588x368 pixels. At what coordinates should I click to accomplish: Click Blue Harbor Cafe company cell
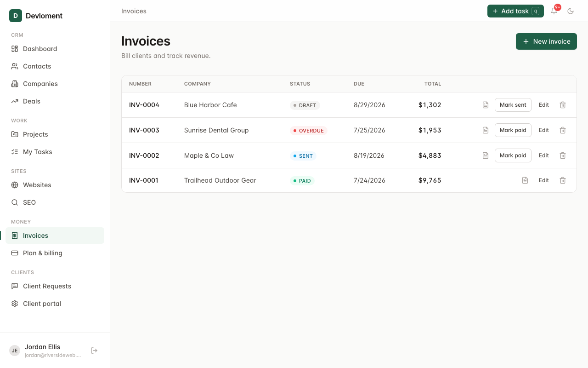(210, 105)
